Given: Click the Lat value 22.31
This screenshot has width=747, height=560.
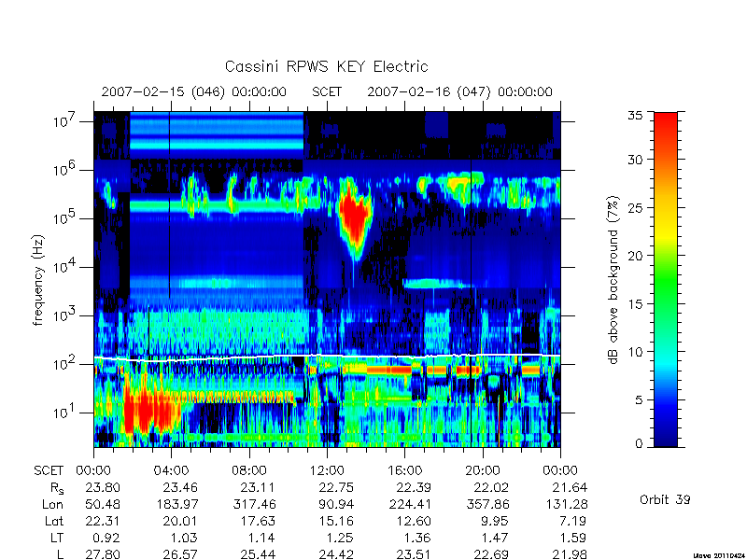Looking at the screenshot, I should click(x=103, y=521).
